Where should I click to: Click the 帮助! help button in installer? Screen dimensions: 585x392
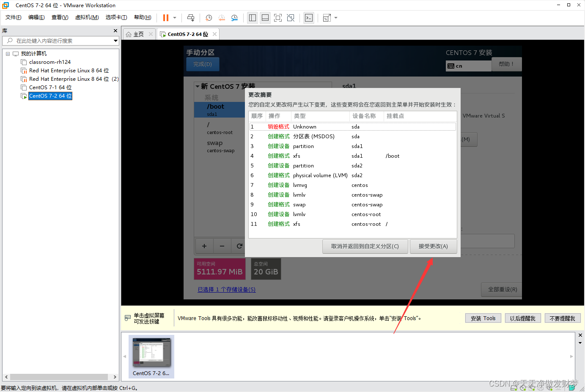click(x=506, y=64)
